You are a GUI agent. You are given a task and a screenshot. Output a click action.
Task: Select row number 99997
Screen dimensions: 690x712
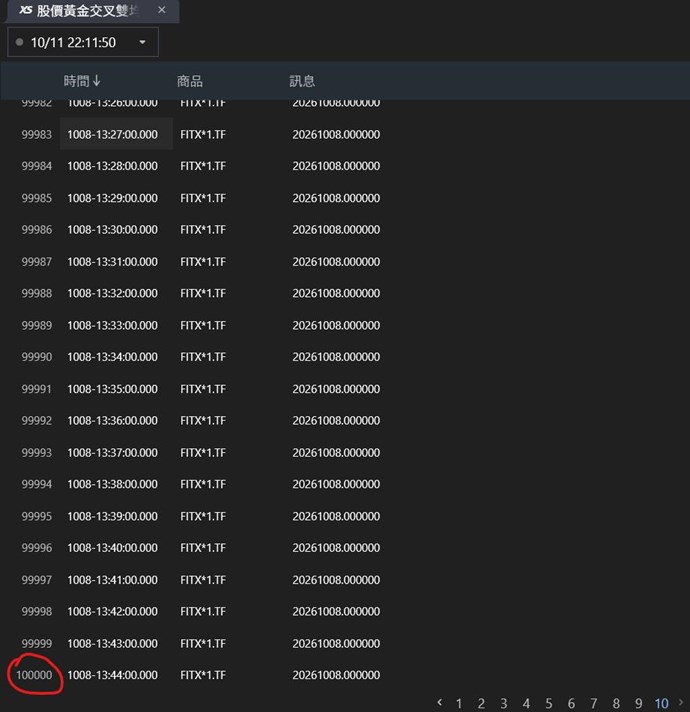click(x=37, y=579)
